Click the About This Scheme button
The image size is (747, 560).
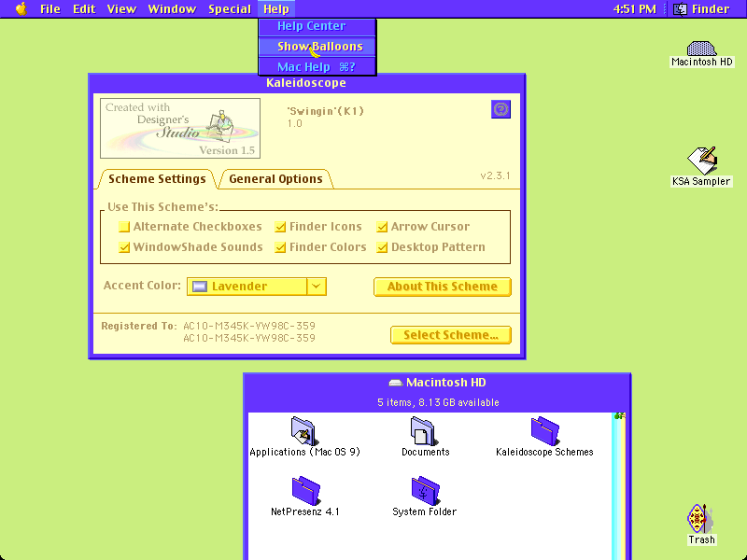point(443,287)
